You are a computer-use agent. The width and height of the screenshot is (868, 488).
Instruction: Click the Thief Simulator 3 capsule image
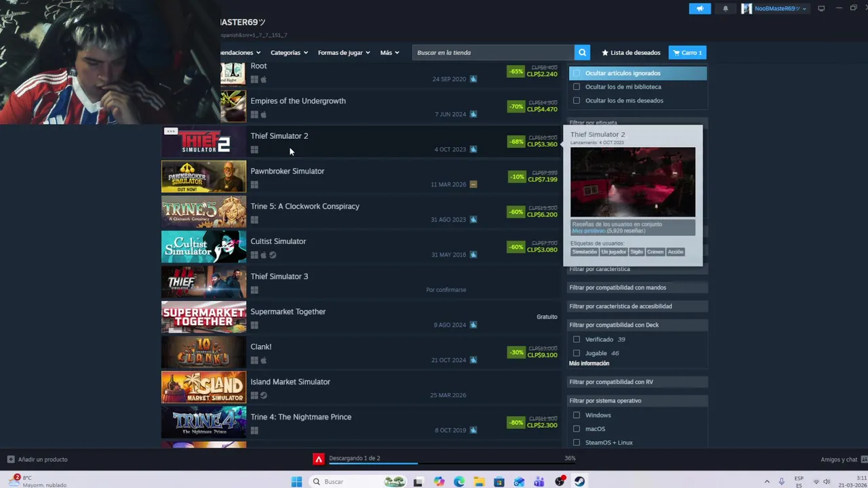[x=203, y=283]
